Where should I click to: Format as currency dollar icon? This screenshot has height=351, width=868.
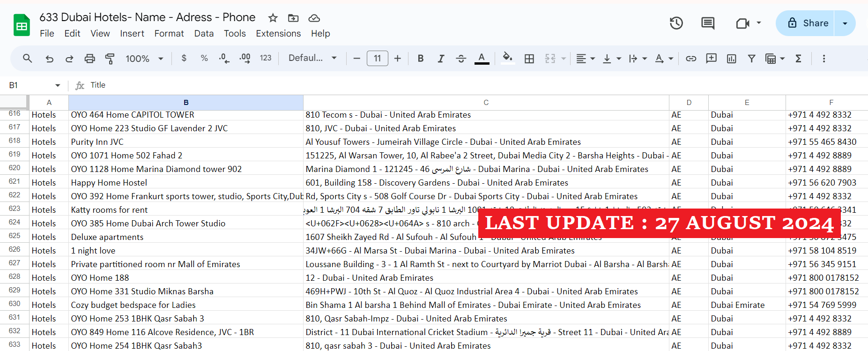(x=184, y=58)
